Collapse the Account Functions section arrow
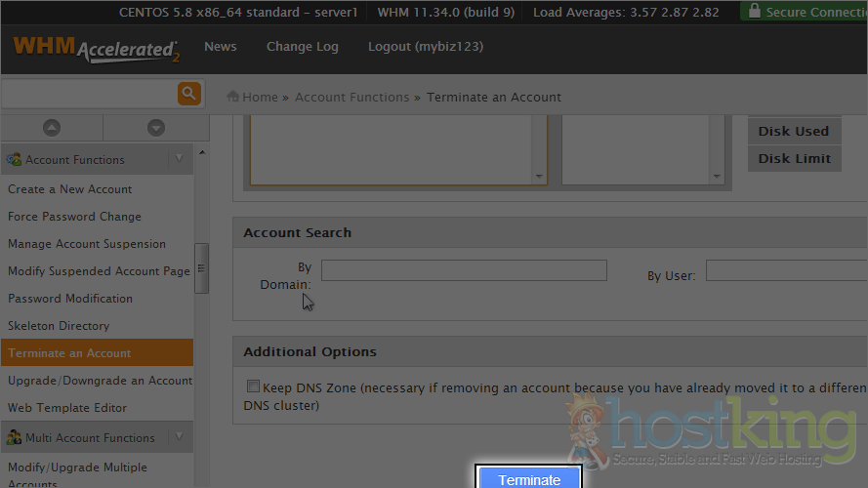The height and width of the screenshot is (488, 868). tap(178, 159)
